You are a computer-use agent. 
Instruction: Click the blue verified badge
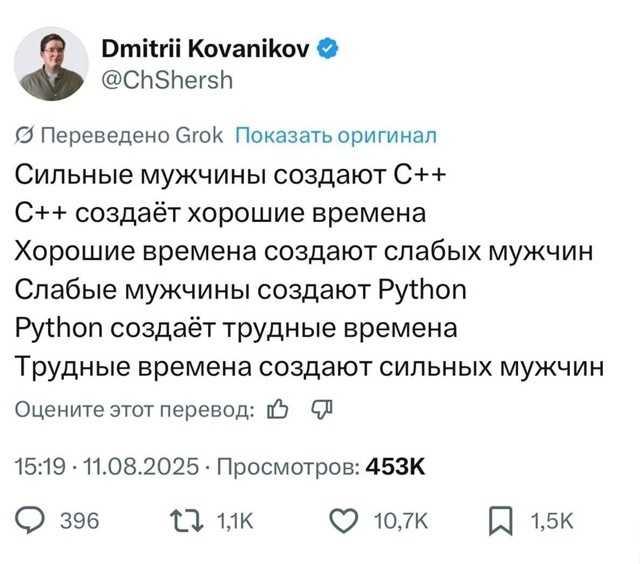click(x=326, y=48)
